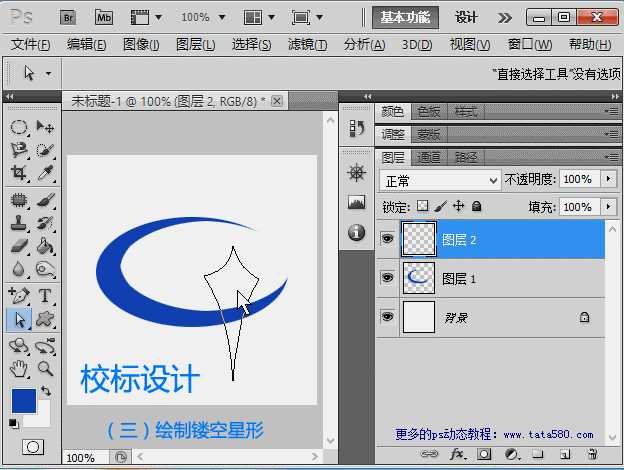Open tool preset picker arrow
Image resolution: width=624 pixels, height=470 pixels.
tap(49, 74)
